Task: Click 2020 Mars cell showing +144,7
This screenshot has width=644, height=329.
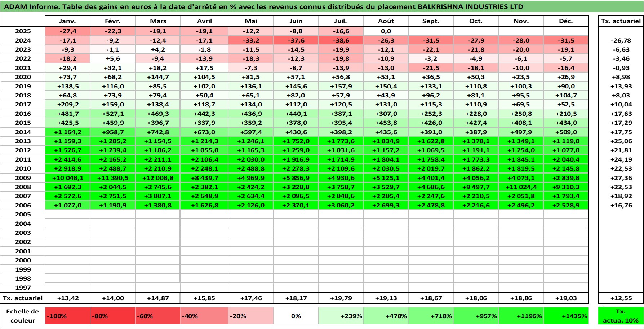Action: [x=157, y=77]
